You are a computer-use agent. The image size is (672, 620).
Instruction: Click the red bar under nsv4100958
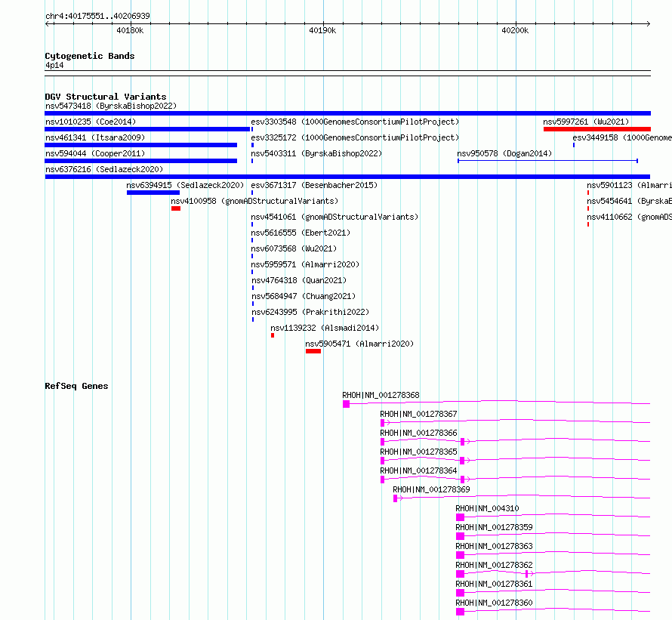click(x=176, y=208)
